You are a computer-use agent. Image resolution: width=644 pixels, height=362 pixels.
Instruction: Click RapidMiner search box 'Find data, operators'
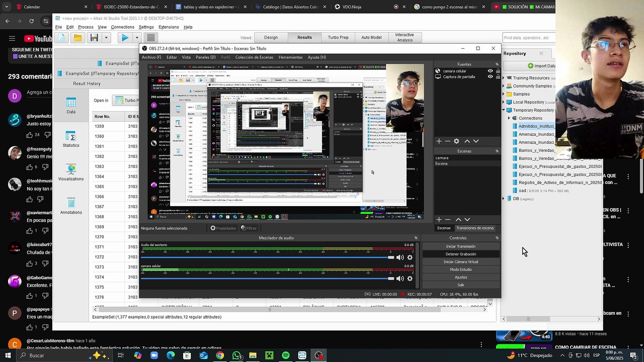tap(529, 38)
